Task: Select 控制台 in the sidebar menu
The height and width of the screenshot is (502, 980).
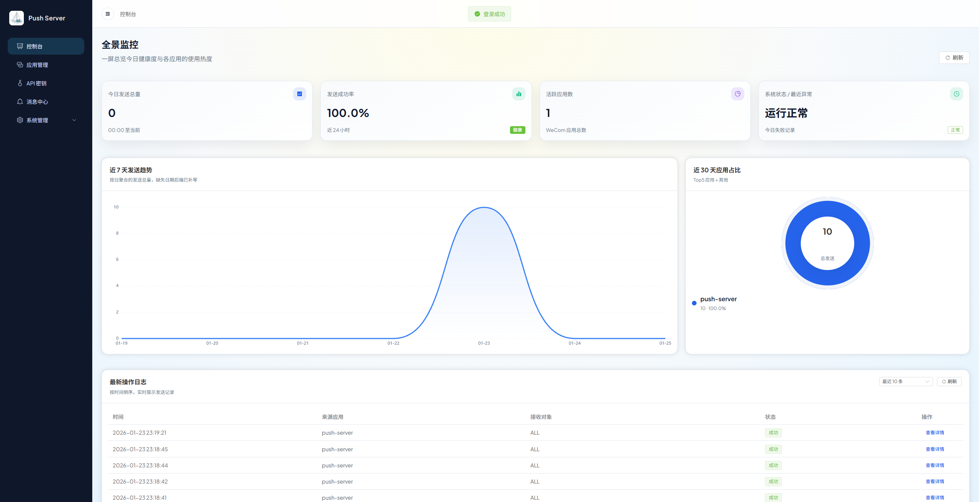Action: [35, 47]
